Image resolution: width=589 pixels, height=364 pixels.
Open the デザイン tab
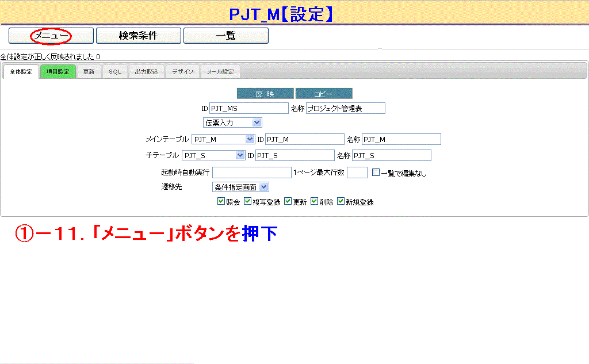point(183,72)
